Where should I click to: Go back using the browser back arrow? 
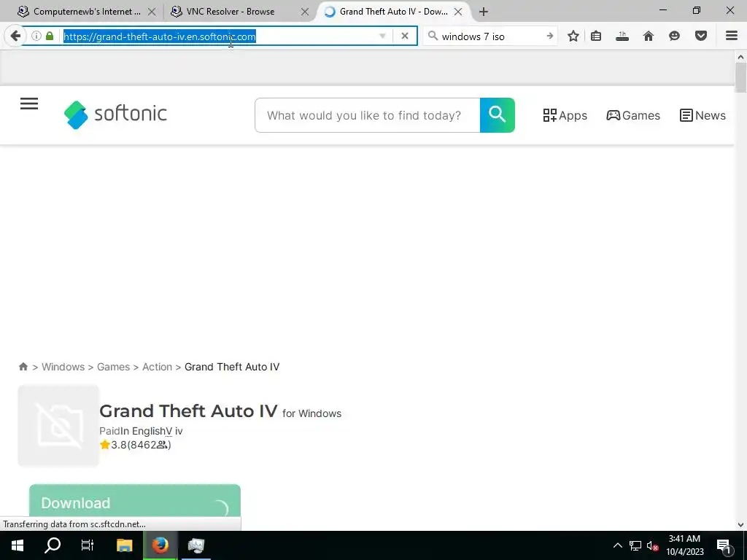(15, 36)
